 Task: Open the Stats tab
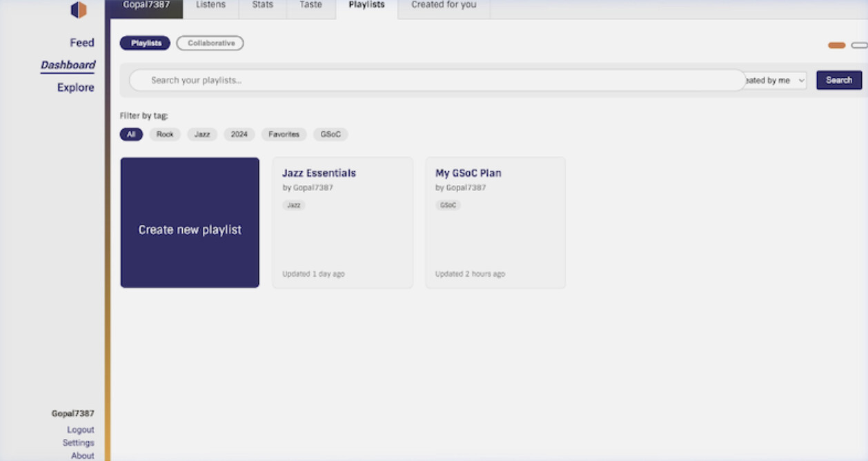pyautogui.click(x=262, y=6)
